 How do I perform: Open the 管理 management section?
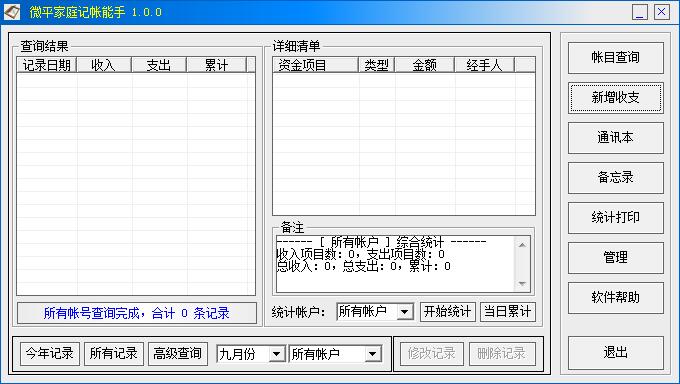pyautogui.click(x=615, y=258)
